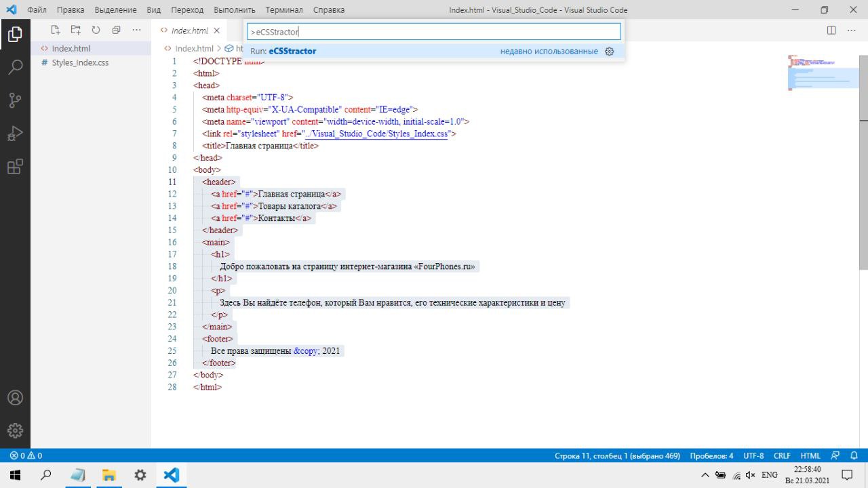Run the eCSStractor command from the list
The image size is (868, 488).
(x=434, y=52)
